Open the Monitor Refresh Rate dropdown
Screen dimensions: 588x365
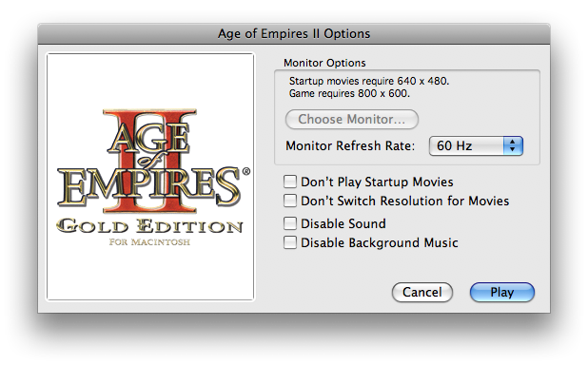[476, 145]
